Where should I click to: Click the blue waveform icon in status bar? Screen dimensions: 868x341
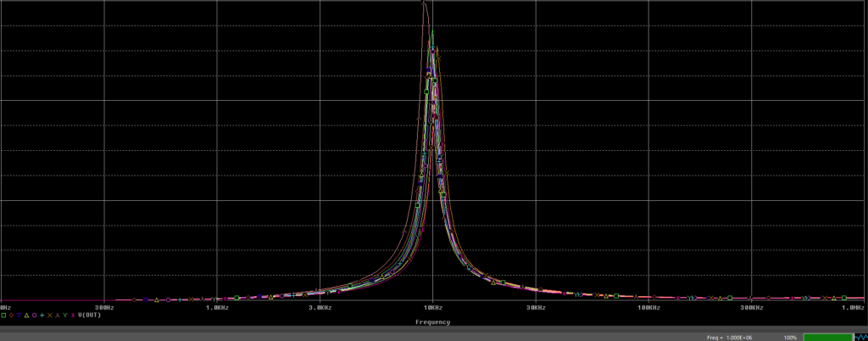pyautogui.click(x=859, y=337)
